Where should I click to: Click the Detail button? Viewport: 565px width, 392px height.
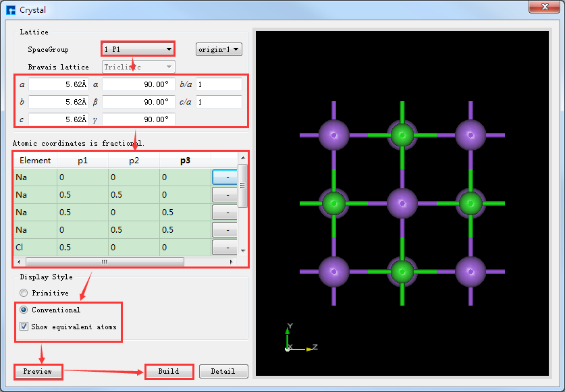(223, 371)
